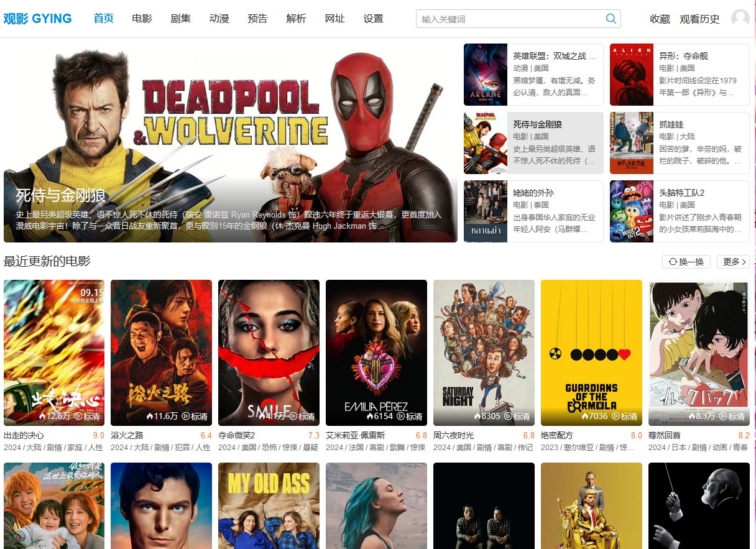Click the 绝密配方 title link
756x549 pixels.
point(557,435)
